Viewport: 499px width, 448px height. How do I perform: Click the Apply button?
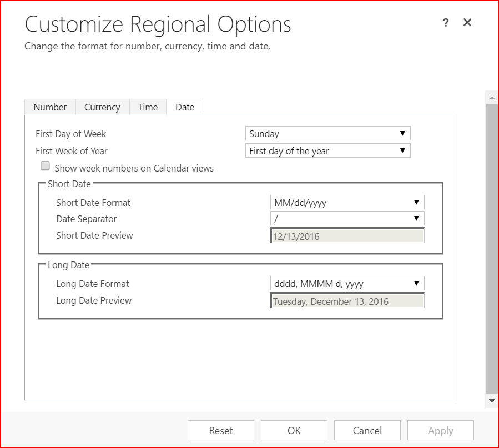point(441,431)
